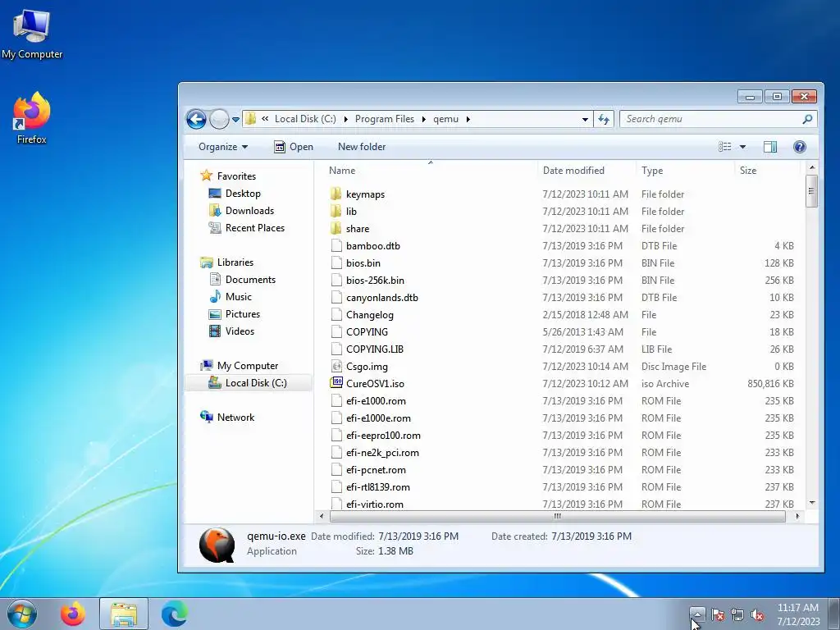
Task: Select the share folder icon
Action: 336,228
